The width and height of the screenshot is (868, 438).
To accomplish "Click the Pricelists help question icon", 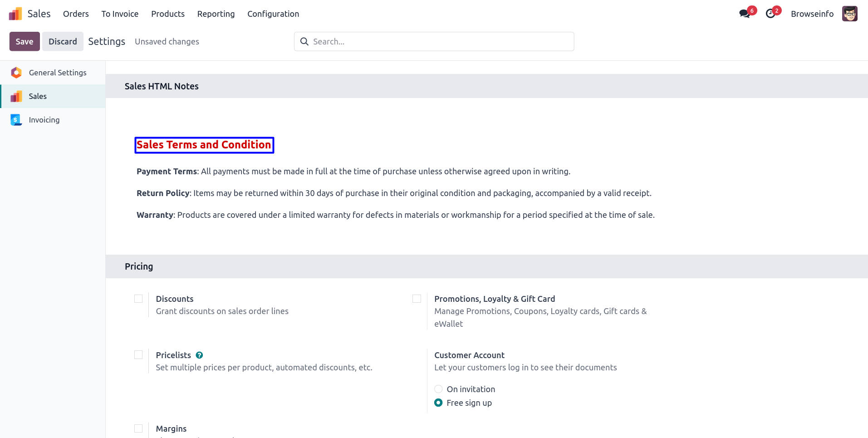I will click(x=199, y=355).
